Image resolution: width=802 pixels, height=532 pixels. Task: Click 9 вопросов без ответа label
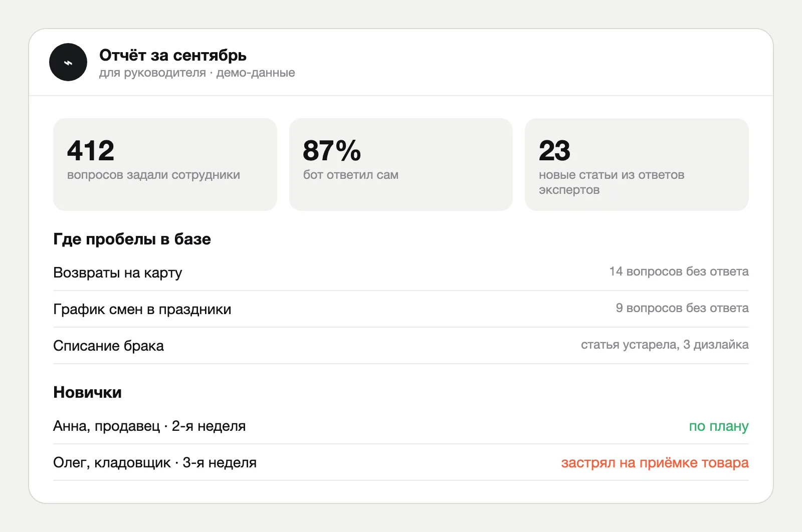pyautogui.click(x=682, y=308)
